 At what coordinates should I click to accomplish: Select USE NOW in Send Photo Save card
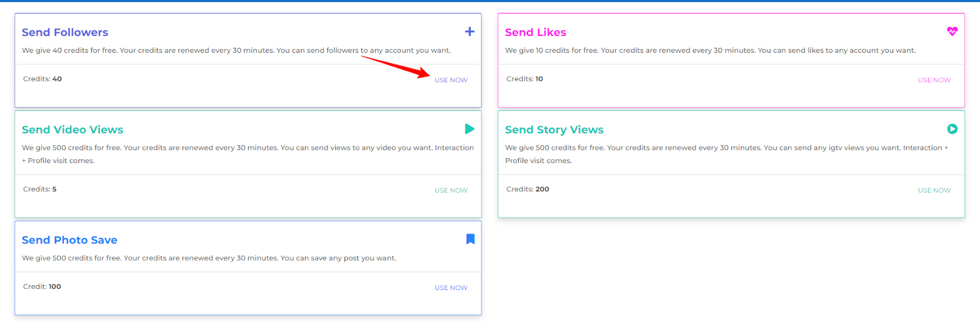(451, 288)
